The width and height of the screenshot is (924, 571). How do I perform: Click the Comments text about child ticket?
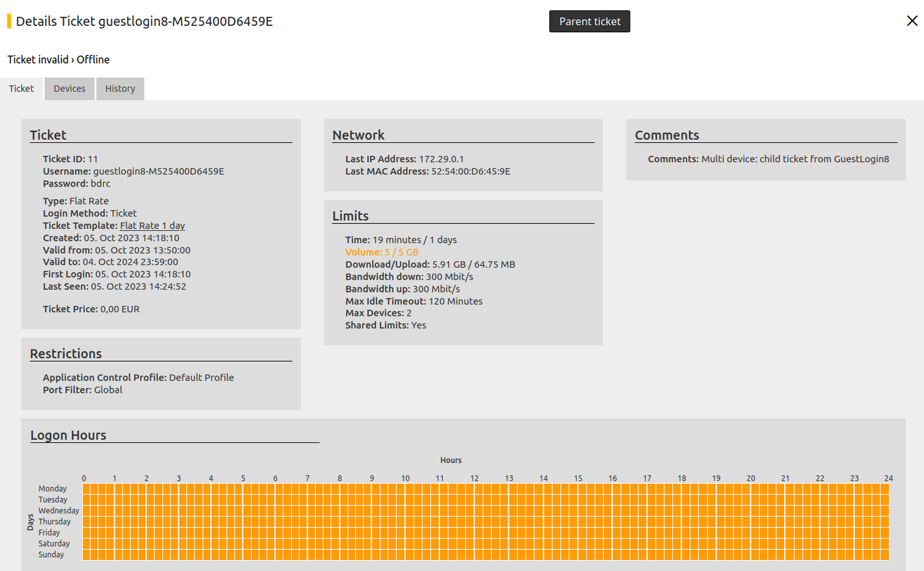coord(795,159)
